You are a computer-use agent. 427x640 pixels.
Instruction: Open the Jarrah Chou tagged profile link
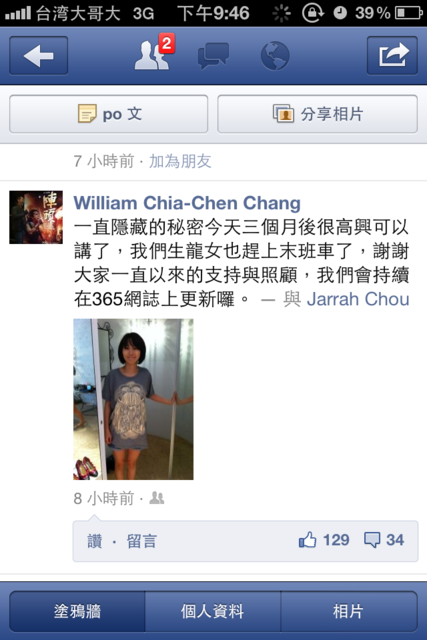coord(358,299)
